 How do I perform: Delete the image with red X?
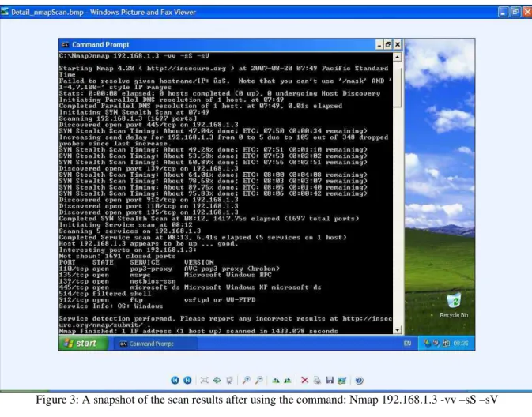[x=304, y=381]
